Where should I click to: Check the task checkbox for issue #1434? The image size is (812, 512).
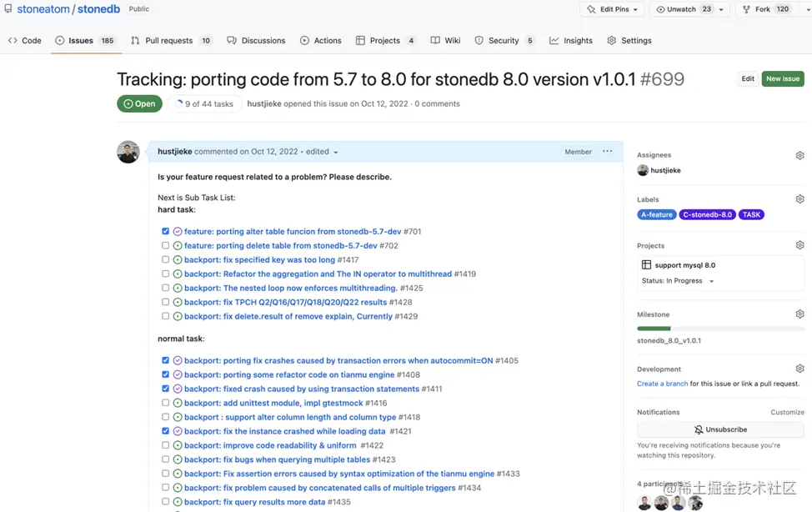pos(165,487)
